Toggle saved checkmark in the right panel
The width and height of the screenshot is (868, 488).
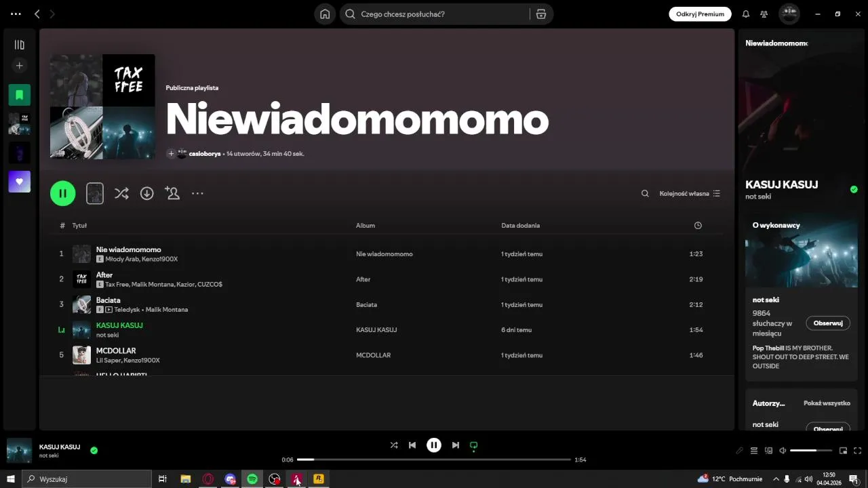(x=854, y=190)
